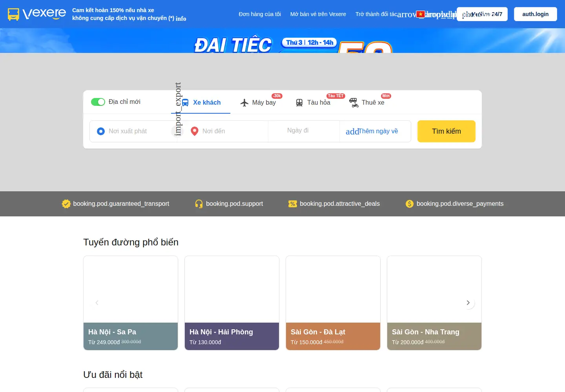Click the attractive deals percent icon
The height and width of the screenshot is (392, 565).
pyautogui.click(x=293, y=204)
